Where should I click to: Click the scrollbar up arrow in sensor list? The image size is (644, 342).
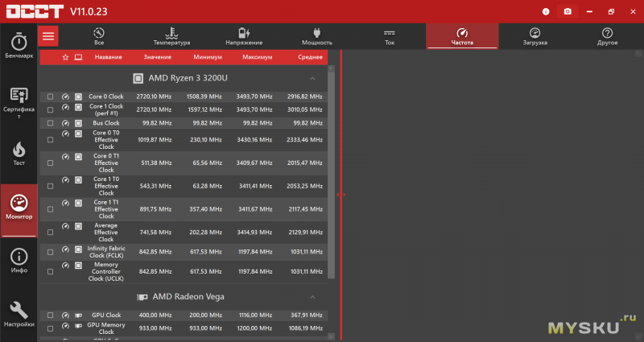pyautogui.click(x=332, y=68)
